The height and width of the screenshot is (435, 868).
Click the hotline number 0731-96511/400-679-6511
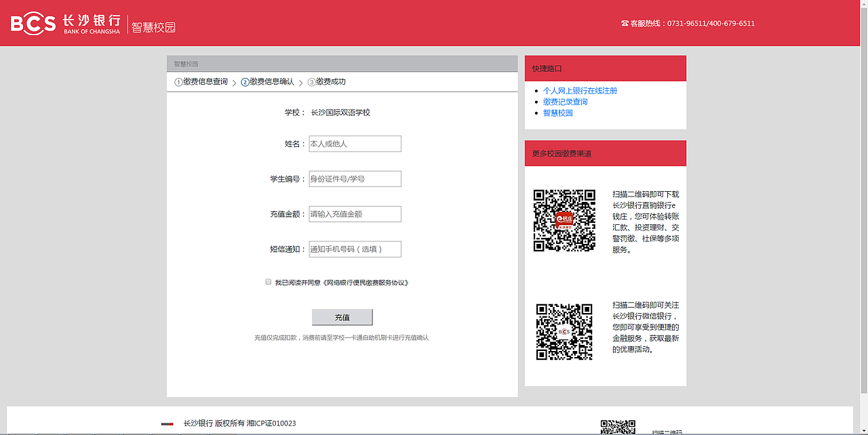pos(711,23)
